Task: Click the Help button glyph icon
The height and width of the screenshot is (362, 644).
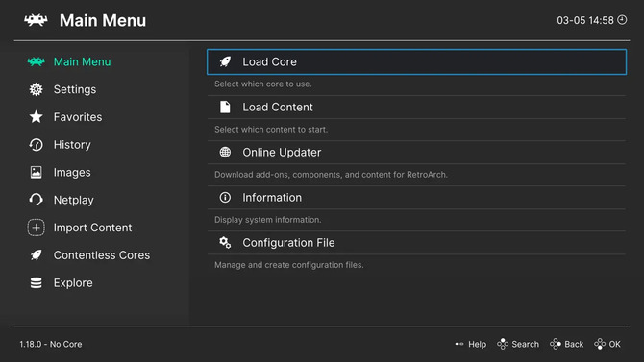Action: [x=459, y=344]
